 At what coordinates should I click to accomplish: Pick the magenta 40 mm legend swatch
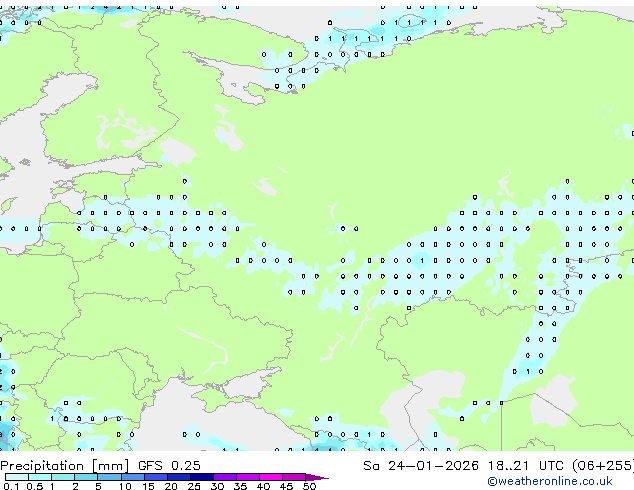pyautogui.click(x=271, y=477)
